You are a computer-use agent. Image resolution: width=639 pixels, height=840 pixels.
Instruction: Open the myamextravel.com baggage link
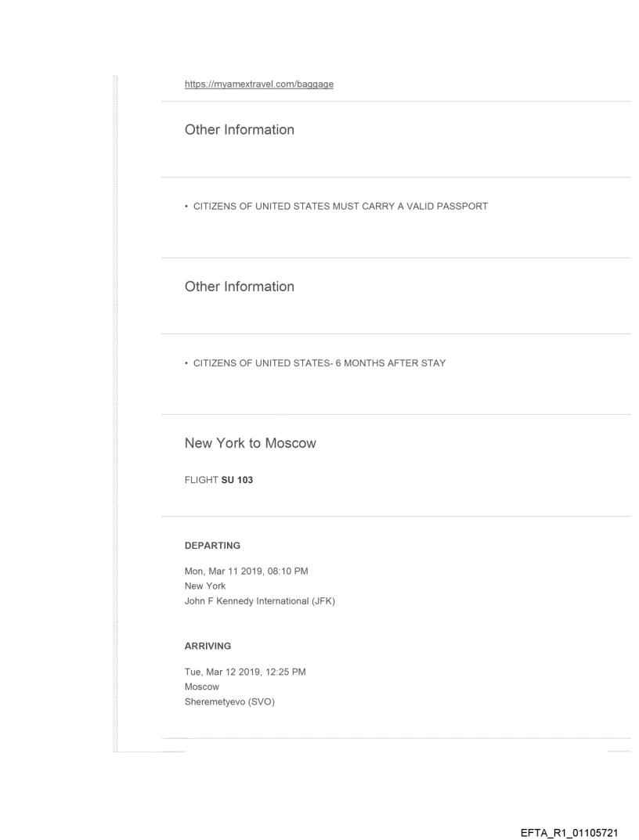point(259,84)
